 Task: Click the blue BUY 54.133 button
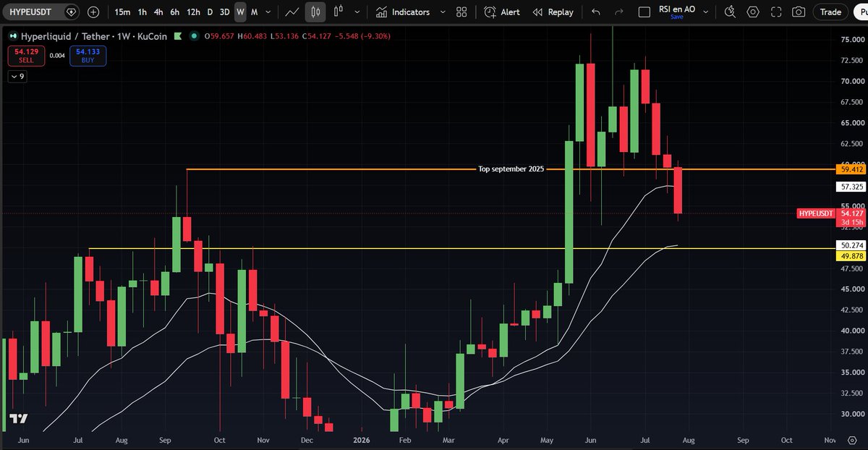[x=88, y=56]
